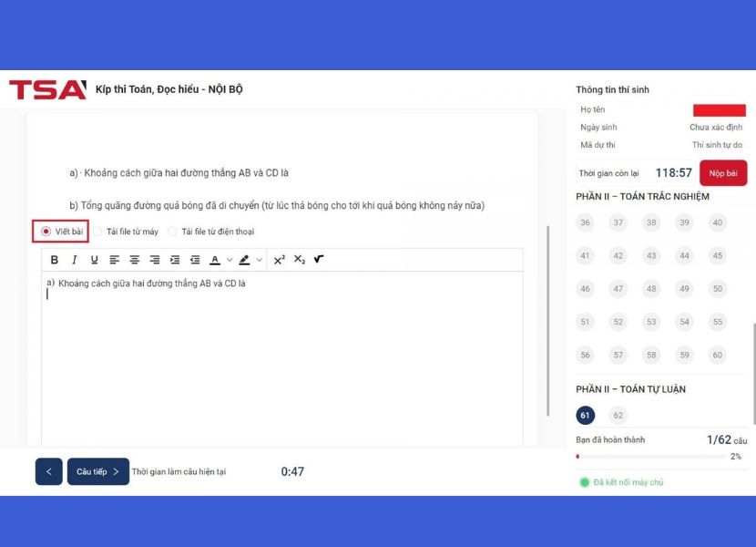Click the text highlighter color icon
The height and width of the screenshot is (547, 756).
tap(244, 260)
